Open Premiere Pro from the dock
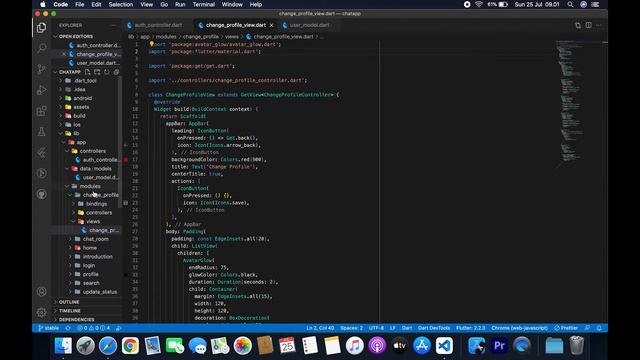 (499, 346)
